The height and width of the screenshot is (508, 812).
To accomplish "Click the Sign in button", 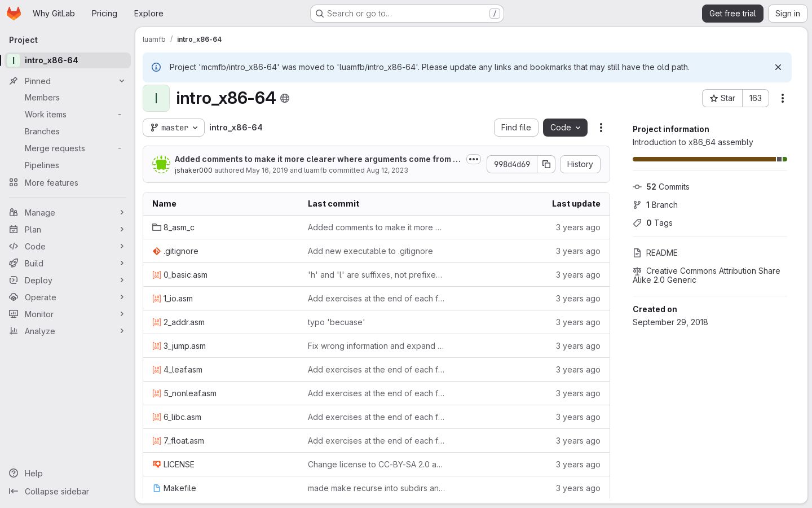I will tap(788, 14).
